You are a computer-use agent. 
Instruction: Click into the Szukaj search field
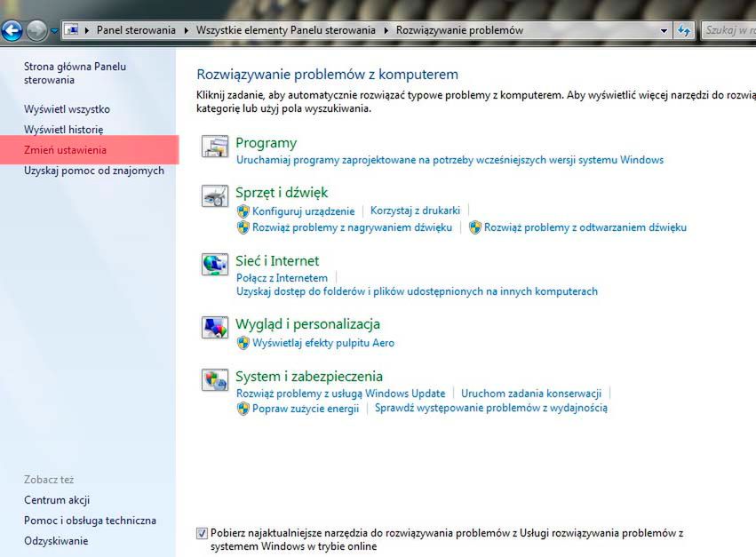(728, 30)
